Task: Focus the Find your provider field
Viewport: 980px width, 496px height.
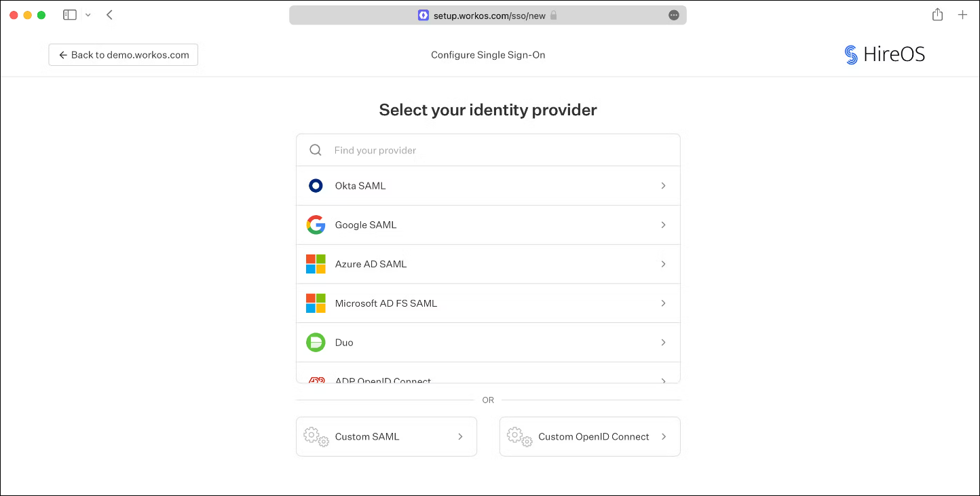Action: [488, 150]
